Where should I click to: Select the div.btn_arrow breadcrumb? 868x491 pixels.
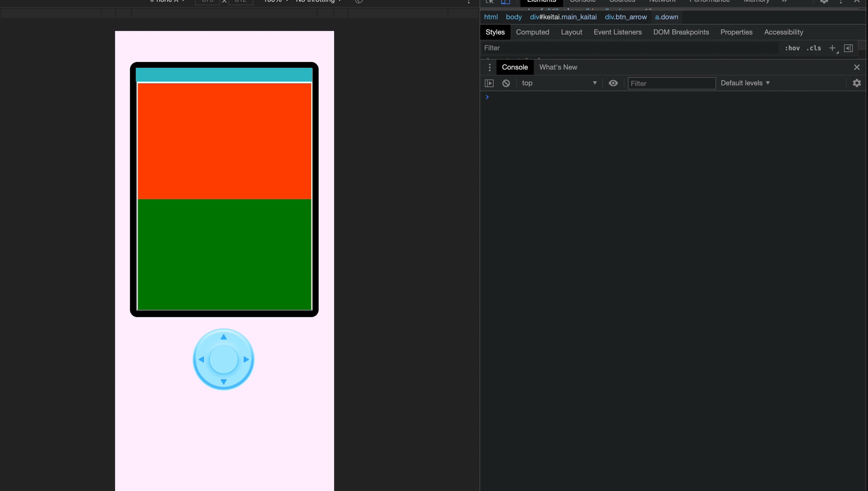click(x=626, y=17)
